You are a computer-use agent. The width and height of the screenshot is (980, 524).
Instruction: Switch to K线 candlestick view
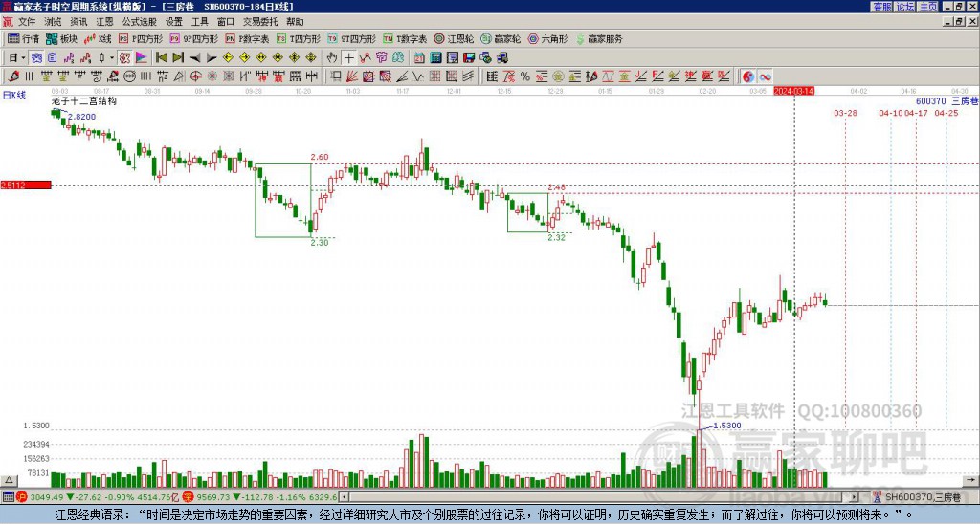click(x=98, y=38)
